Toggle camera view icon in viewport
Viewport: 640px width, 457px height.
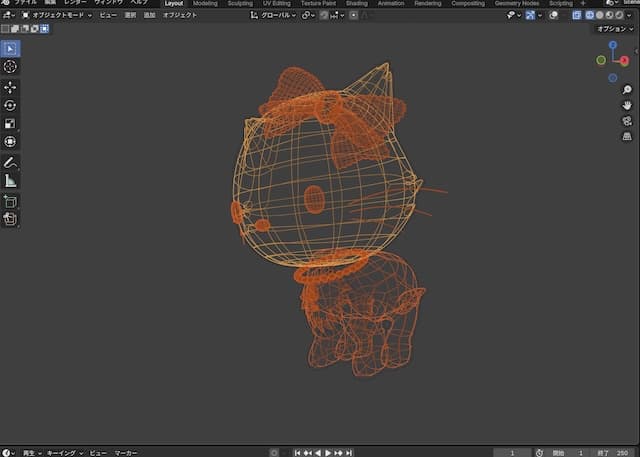tap(627, 120)
